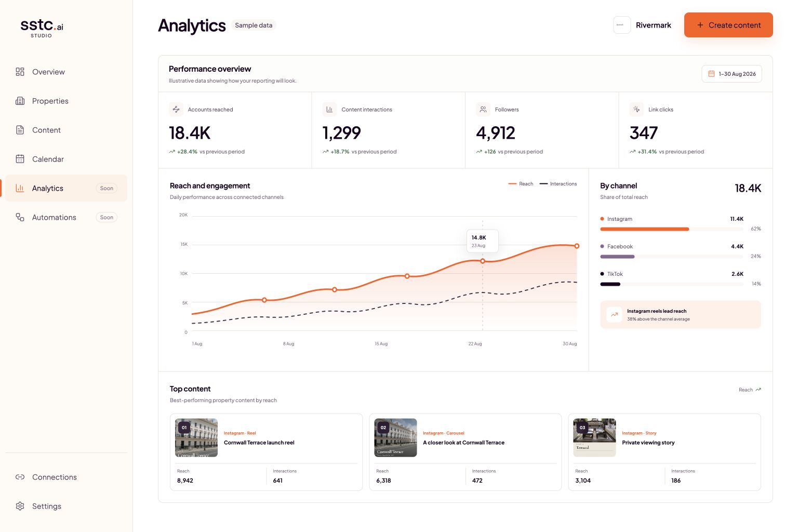
Task: Click the Sample data badge
Action: pos(254,25)
